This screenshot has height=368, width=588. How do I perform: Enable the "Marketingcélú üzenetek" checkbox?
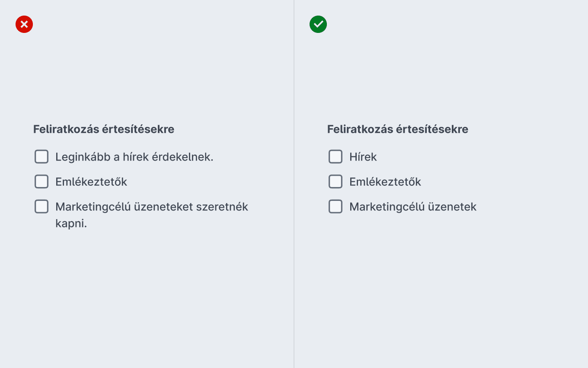tap(336, 207)
